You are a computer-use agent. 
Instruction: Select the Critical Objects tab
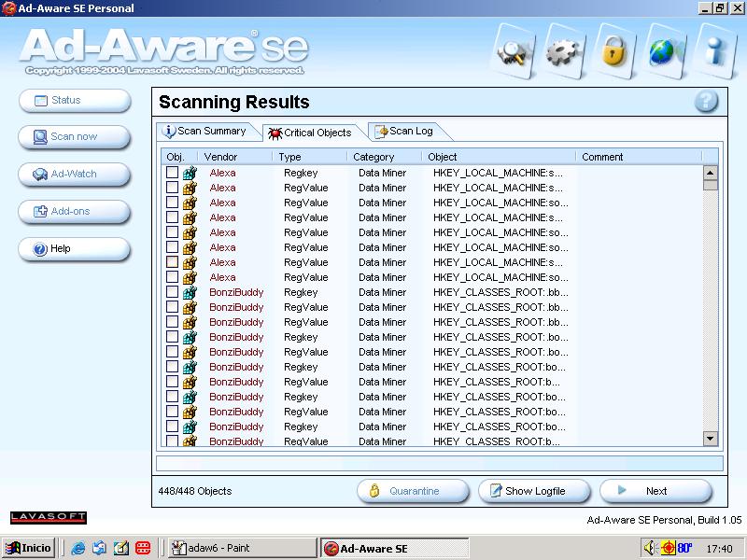[313, 133]
